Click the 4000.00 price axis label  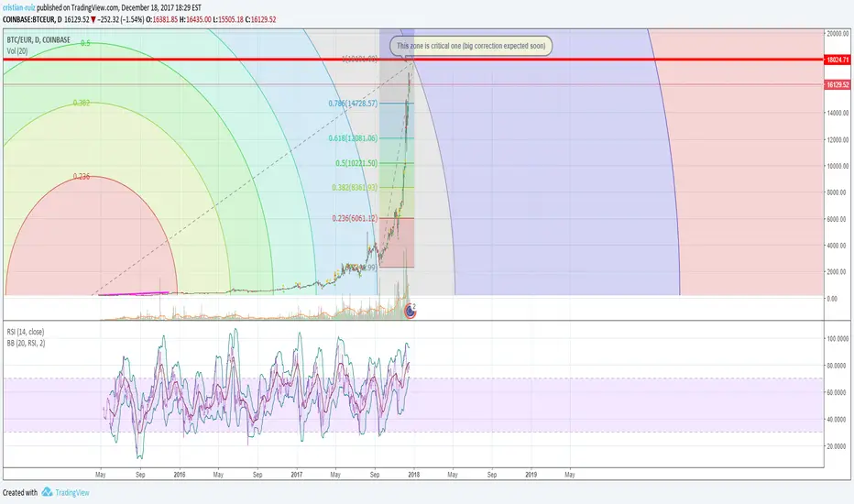(838, 246)
